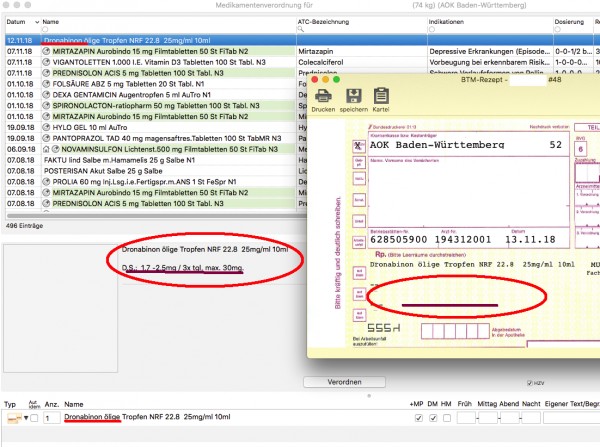Toggle the DM checkbox for Dronabinon
Screen dimensions: 600x447
(x=433, y=418)
